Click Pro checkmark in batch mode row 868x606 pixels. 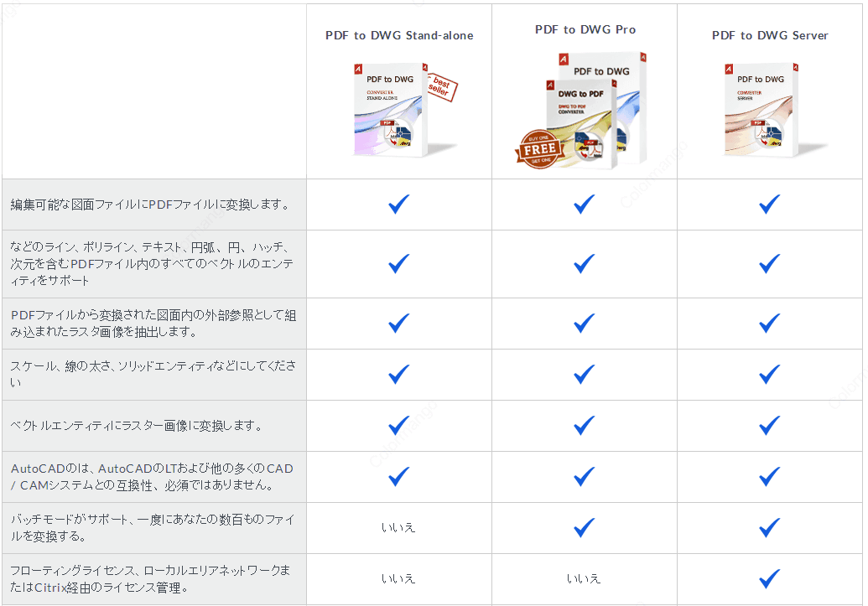click(584, 528)
